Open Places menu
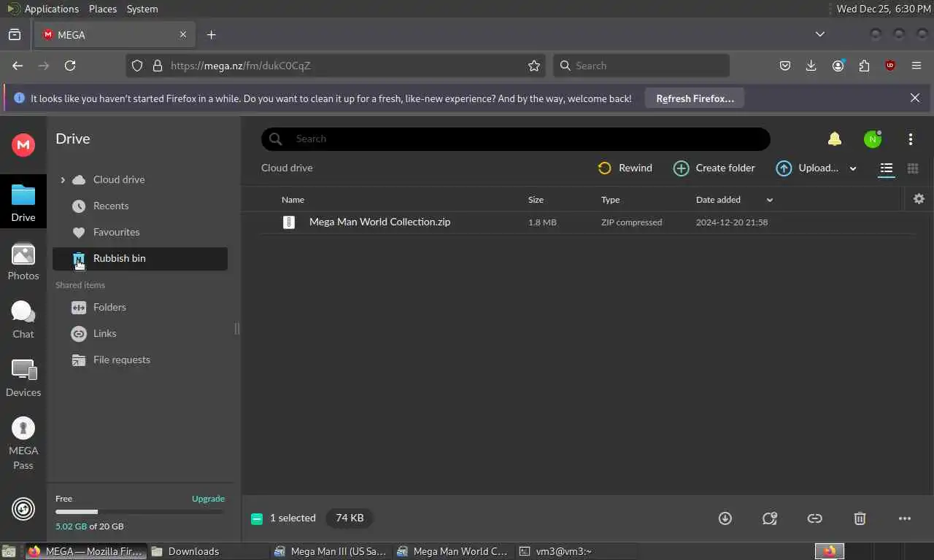 pyautogui.click(x=103, y=9)
